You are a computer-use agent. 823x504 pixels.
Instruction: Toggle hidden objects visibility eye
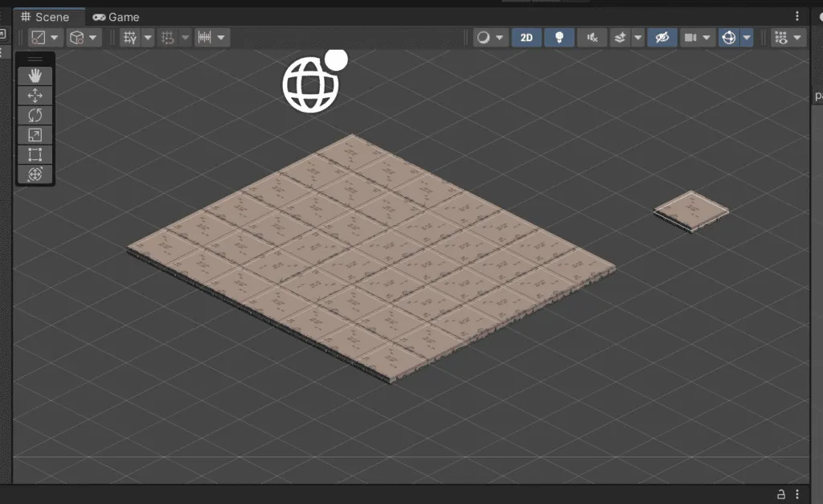[662, 38]
